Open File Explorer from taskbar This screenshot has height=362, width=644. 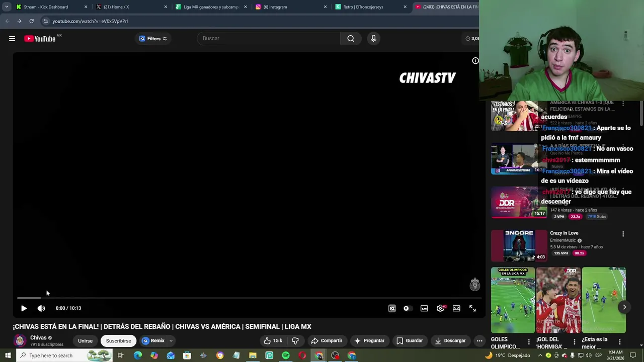[253, 355]
